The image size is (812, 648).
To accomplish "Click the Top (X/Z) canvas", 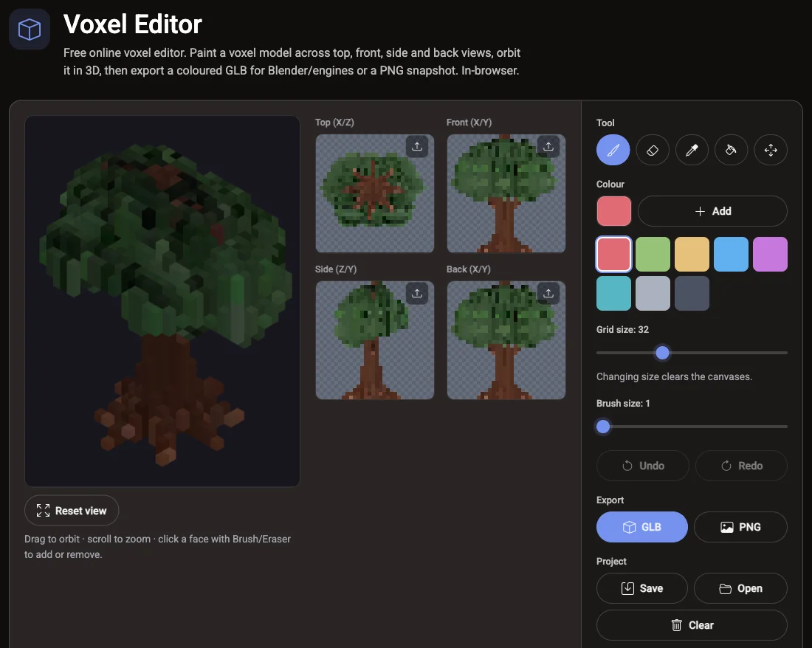I will click(375, 193).
